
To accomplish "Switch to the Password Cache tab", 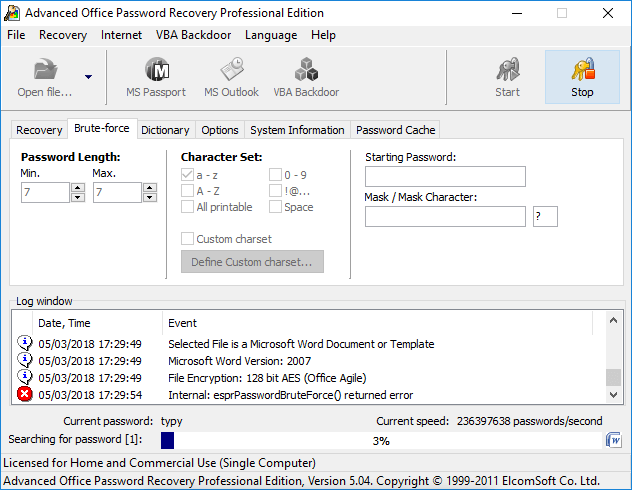I will pyautogui.click(x=395, y=130).
